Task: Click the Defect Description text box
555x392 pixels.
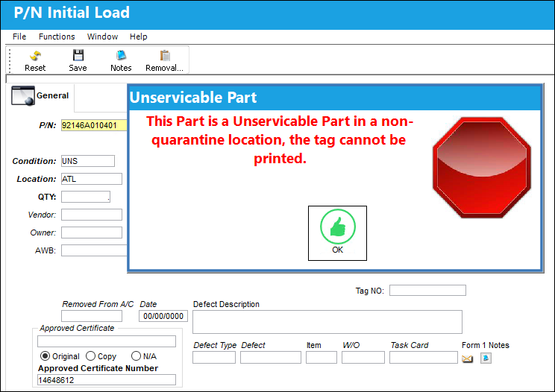Action: (327, 322)
